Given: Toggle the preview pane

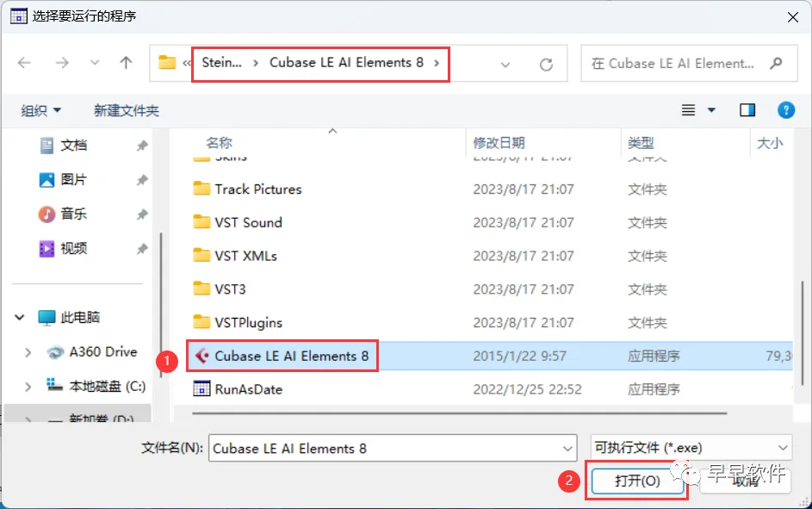Looking at the screenshot, I should coord(747,109).
